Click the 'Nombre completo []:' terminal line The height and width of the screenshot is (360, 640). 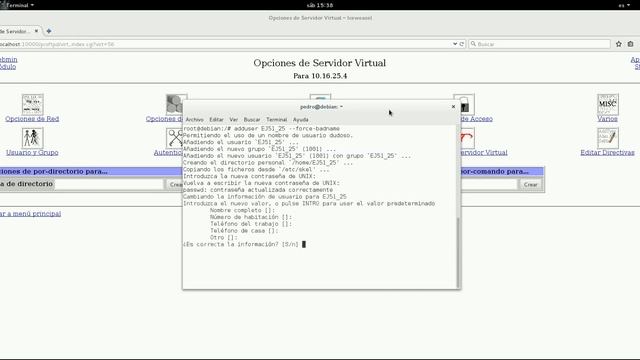pos(242,210)
